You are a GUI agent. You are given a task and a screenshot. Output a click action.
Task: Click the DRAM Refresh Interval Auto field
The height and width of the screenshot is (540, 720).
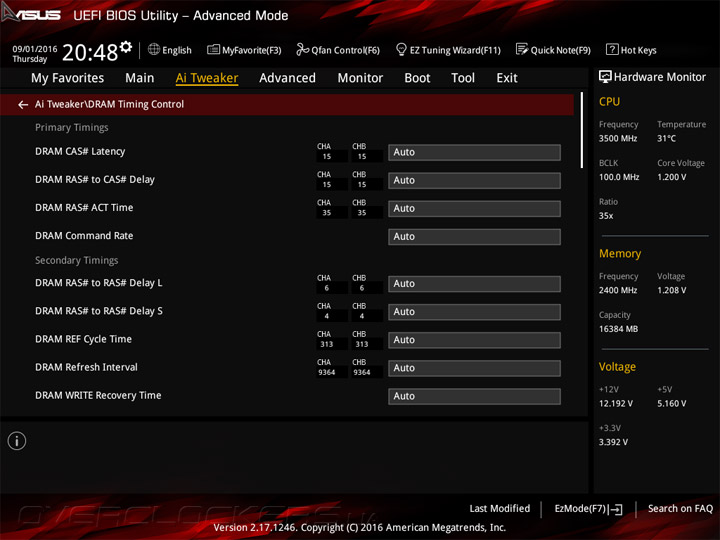coord(474,368)
